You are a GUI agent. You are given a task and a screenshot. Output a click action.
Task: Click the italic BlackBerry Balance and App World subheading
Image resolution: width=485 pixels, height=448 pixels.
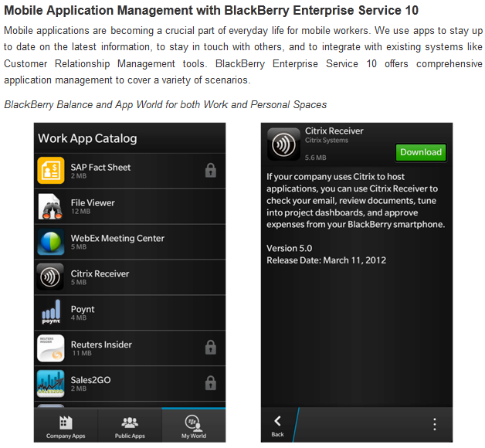[x=165, y=104]
